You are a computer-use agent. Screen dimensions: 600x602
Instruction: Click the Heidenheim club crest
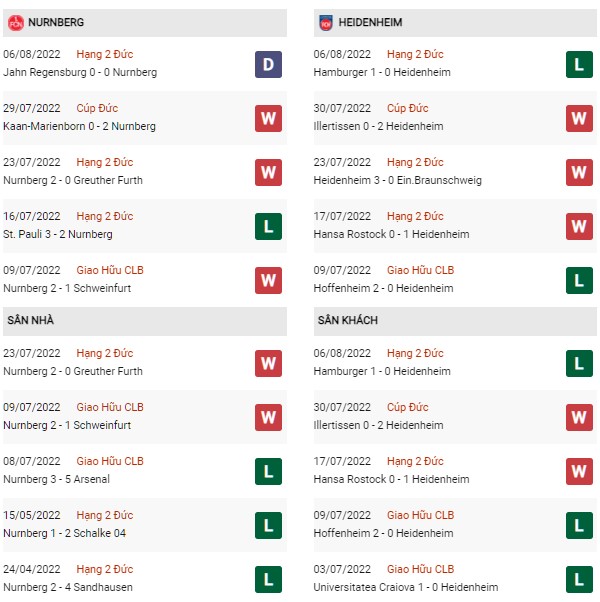pyautogui.click(x=326, y=23)
